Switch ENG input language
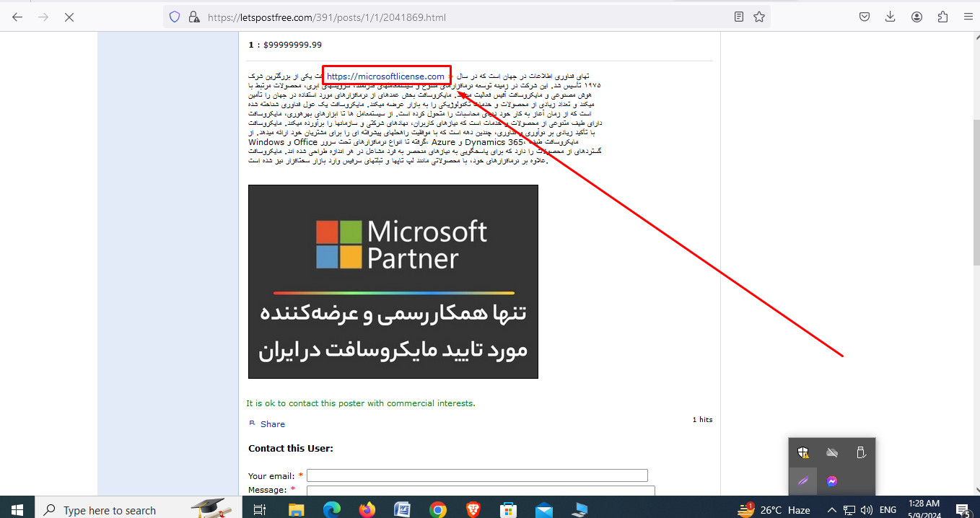This screenshot has height=518, width=980. coord(887,509)
